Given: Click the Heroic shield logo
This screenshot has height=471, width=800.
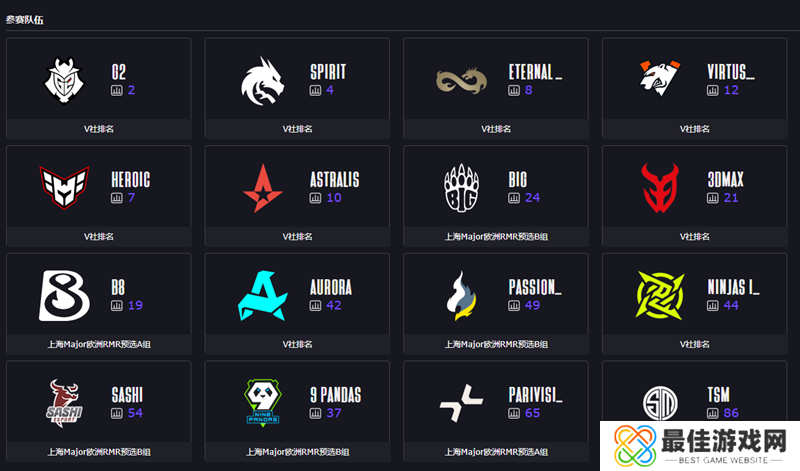Looking at the screenshot, I should coord(64,187).
